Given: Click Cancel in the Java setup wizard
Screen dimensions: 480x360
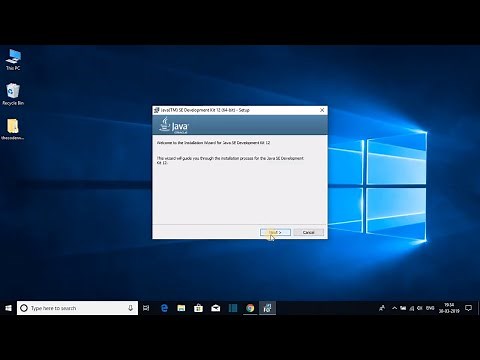Looking at the screenshot, I should click(309, 232).
